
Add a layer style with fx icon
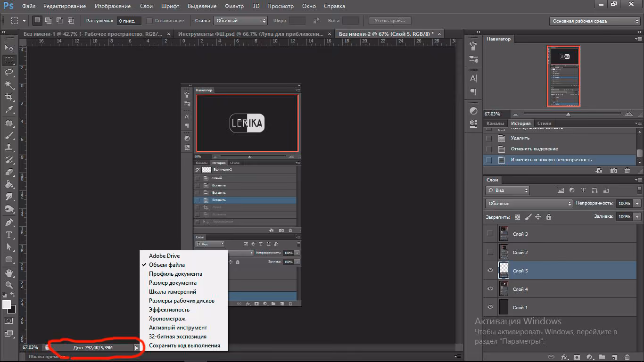click(x=564, y=357)
